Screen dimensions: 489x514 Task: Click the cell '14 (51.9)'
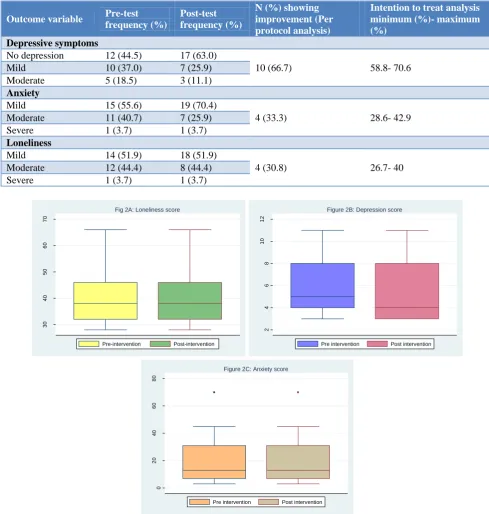click(123, 155)
